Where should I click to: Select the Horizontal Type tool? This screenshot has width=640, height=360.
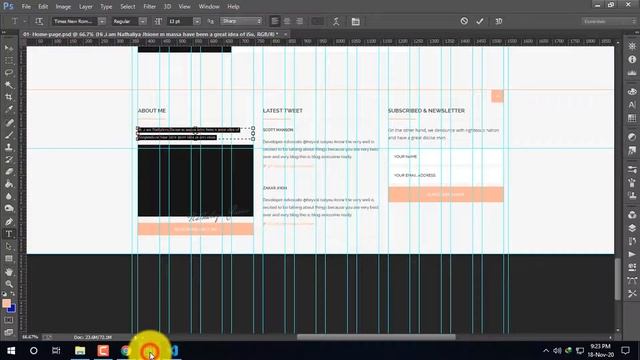click(x=9, y=234)
